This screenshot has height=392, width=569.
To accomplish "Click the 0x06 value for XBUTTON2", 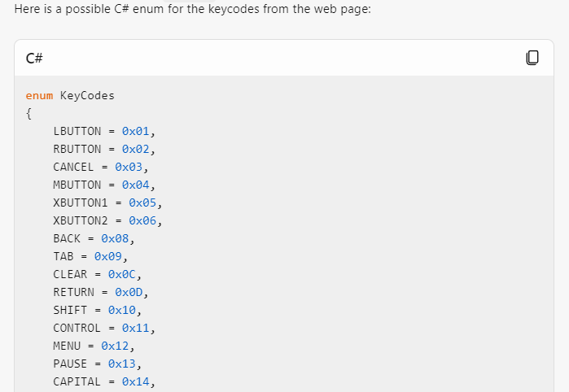I will coord(142,220).
